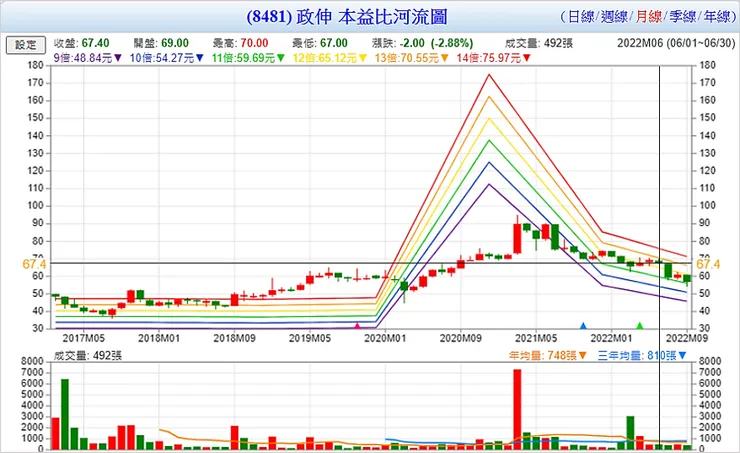Click the 10倍:54.27元 label
This screenshot has width=740, height=453.
coord(162,58)
